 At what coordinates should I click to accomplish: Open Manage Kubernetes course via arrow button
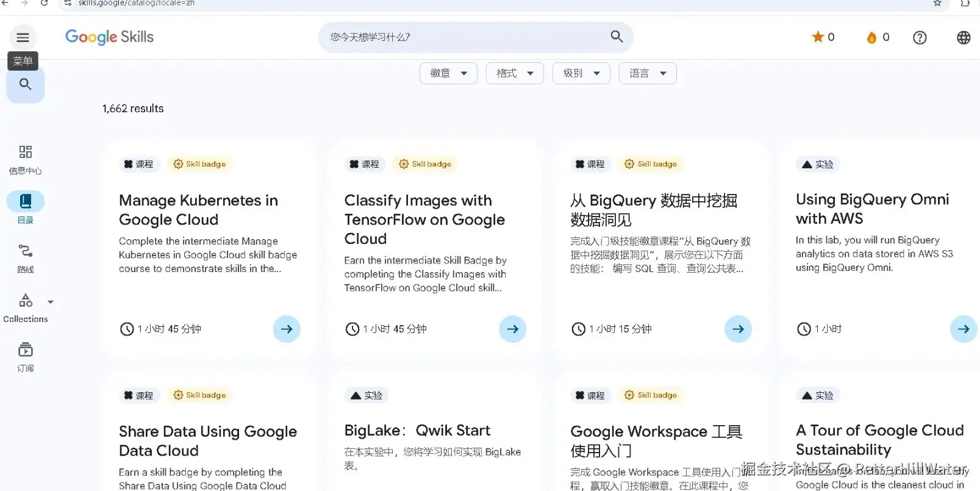point(287,329)
